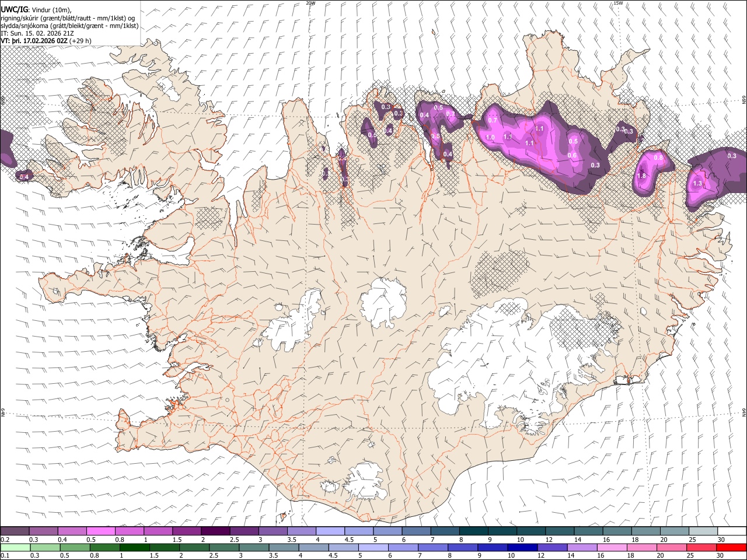747x560 pixels.
Task: Click the 1.8 precipitation value on the map
Action: [641, 176]
